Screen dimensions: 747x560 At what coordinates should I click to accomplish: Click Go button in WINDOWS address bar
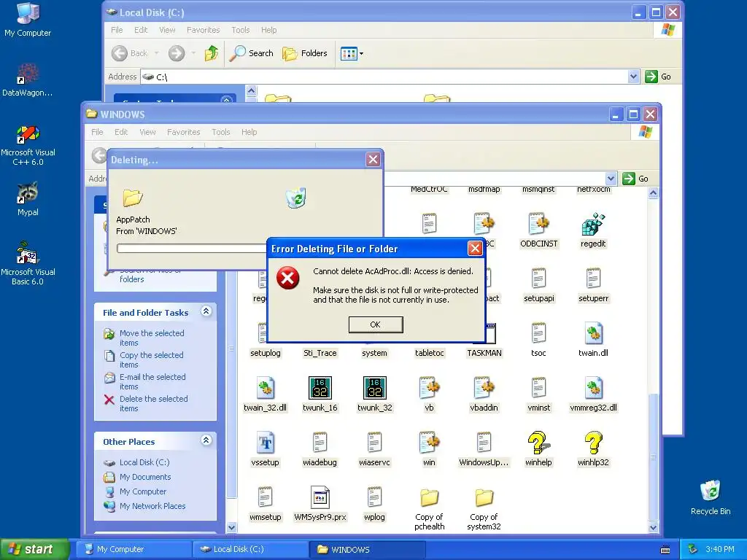point(635,179)
